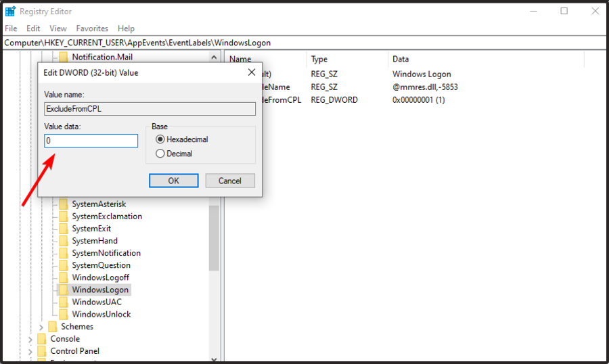Screen dimensions: 609x364
Task: Select the @mmres.dll,-5853 data cell
Action: pos(426,87)
